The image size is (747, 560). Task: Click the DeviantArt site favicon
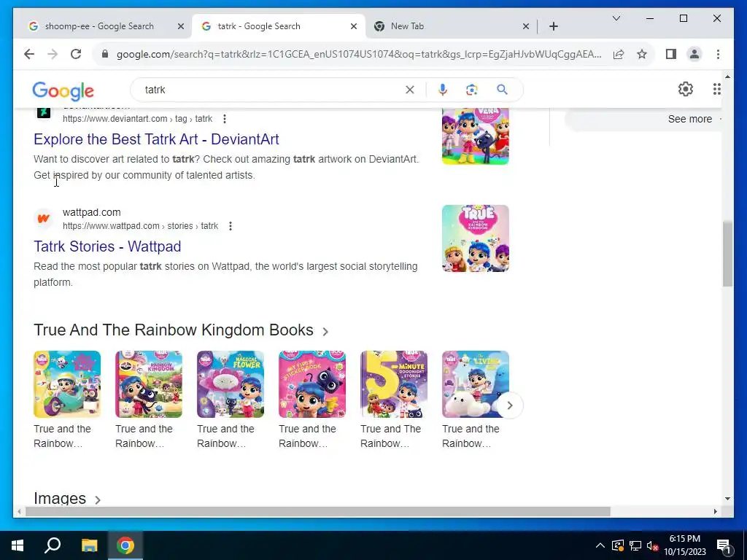[x=43, y=112]
